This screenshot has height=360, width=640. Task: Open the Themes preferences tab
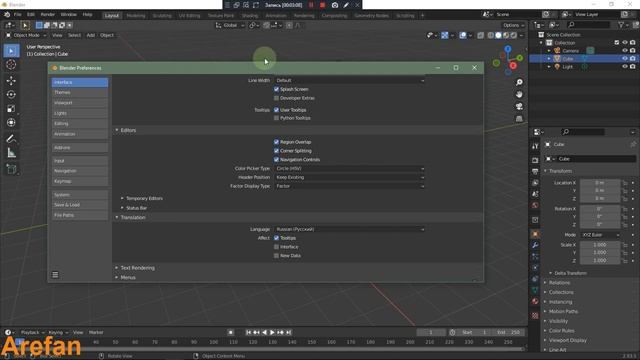(80, 93)
